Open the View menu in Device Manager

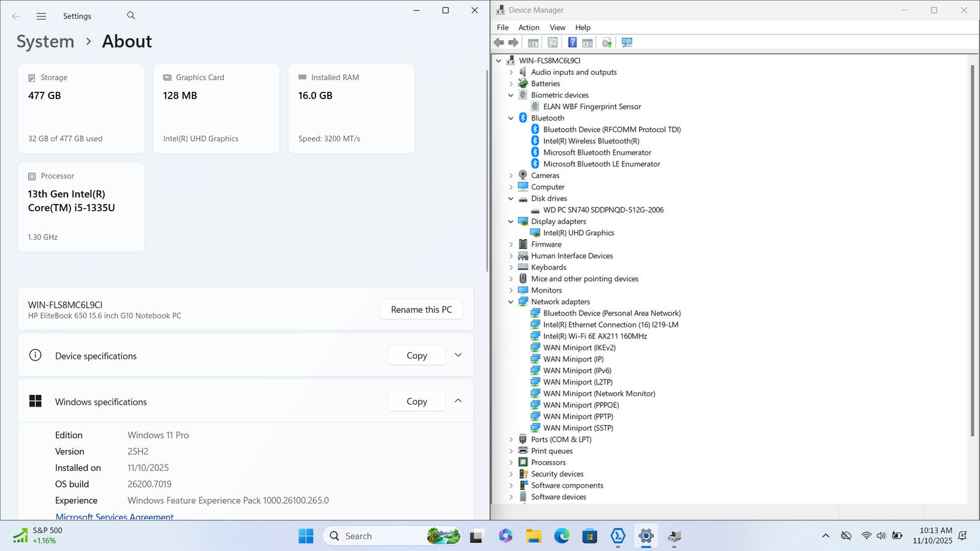pos(557,28)
